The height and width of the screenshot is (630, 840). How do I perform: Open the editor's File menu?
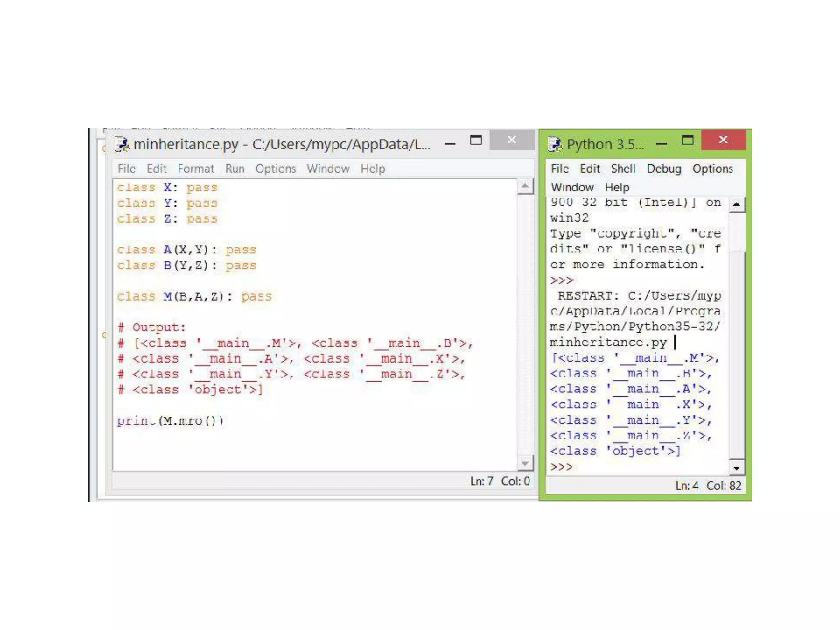point(126,169)
